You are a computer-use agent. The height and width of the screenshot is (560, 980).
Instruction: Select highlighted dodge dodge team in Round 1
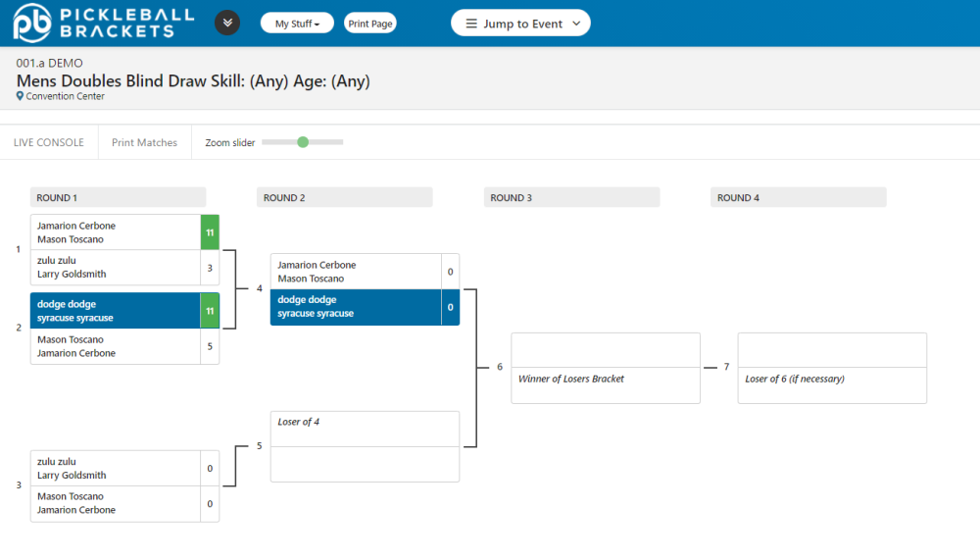pyautogui.click(x=115, y=311)
